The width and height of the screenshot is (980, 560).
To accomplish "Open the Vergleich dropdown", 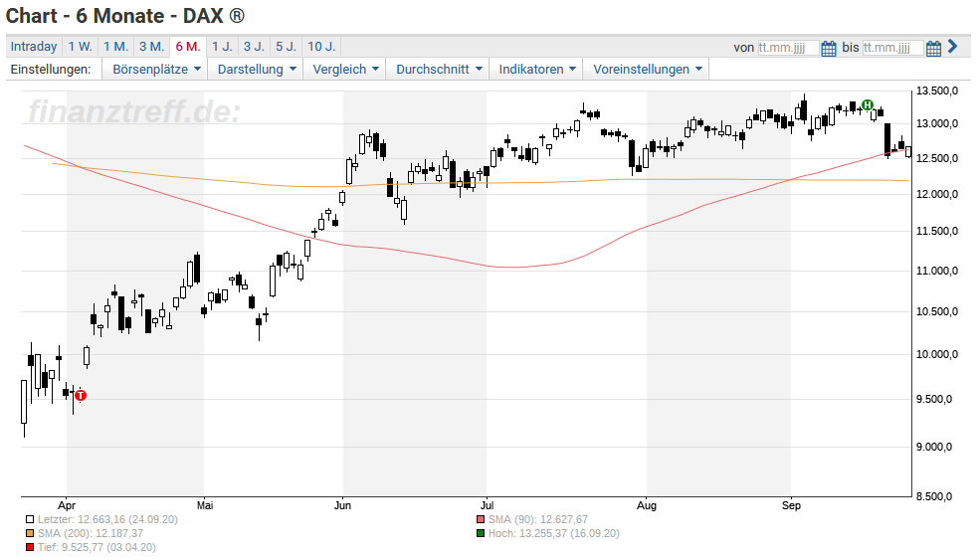I will [345, 70].
